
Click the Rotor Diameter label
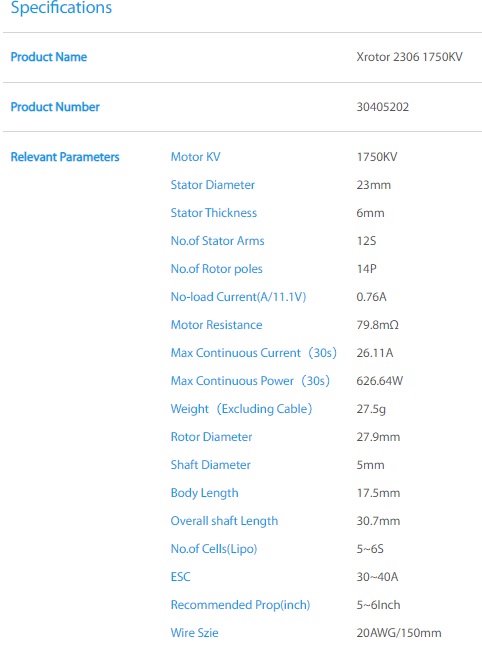point(211,437)
